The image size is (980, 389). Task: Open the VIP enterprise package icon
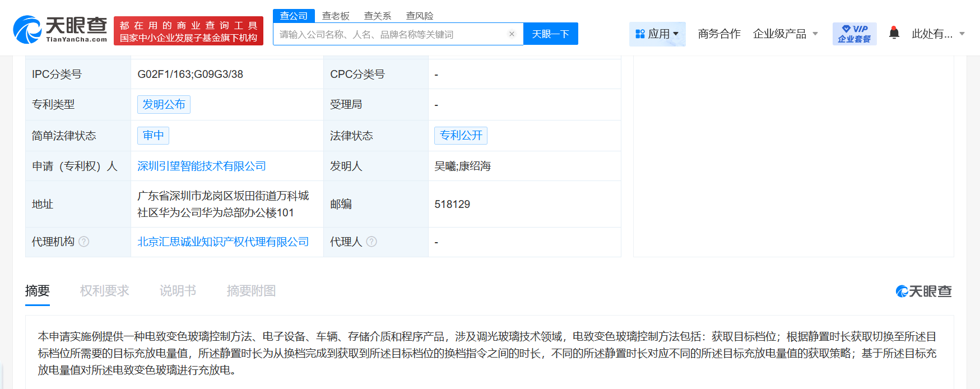coord(854,34)
